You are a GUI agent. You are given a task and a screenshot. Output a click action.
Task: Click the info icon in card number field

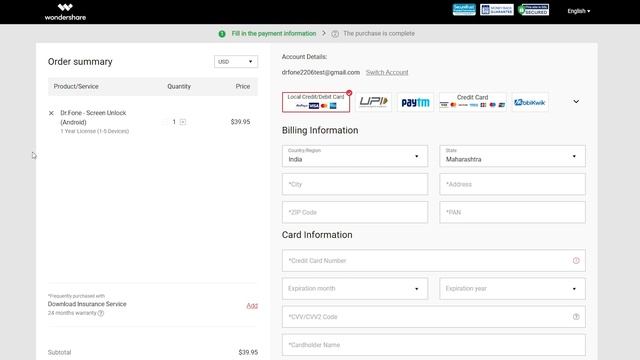(x=576, y=260)
